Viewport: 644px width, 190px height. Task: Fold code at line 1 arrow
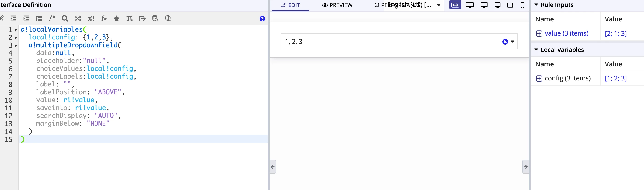[x=16, y=30]
